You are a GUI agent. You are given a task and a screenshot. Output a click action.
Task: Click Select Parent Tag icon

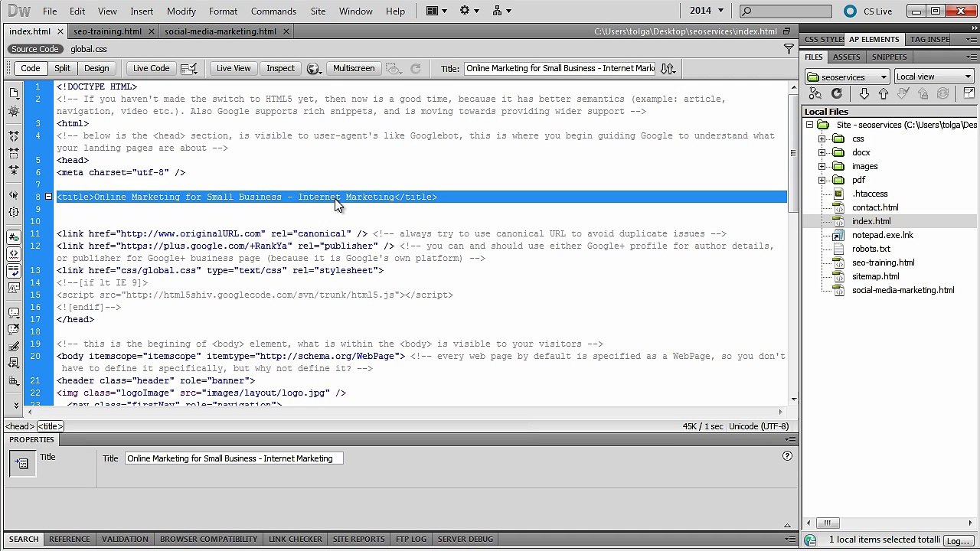point(14,194)
